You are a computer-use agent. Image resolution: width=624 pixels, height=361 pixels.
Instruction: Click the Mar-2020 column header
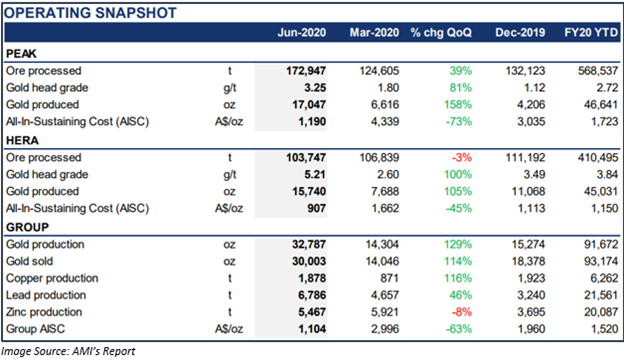[374, 32]
